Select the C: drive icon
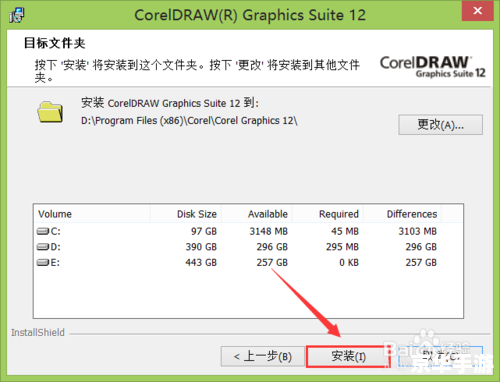The height and width of the screenshot is (382, 500). click(x=43, y=231)
